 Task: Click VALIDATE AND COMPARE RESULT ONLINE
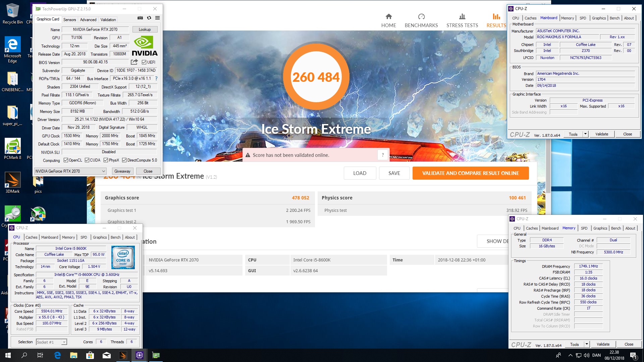[x=471, y=173]
